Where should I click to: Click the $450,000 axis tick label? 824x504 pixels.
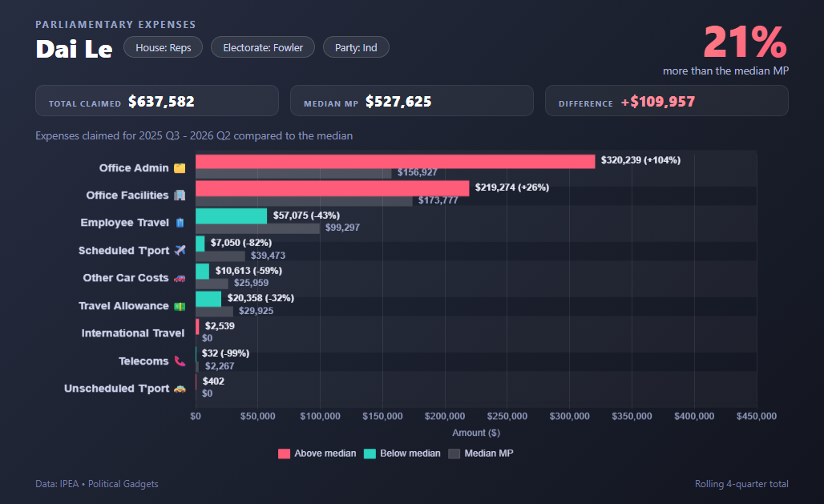pos(756,416)
